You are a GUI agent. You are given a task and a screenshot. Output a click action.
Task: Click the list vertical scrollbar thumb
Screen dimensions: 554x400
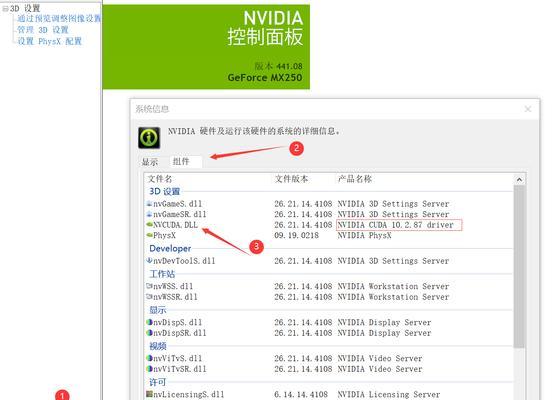519,267
